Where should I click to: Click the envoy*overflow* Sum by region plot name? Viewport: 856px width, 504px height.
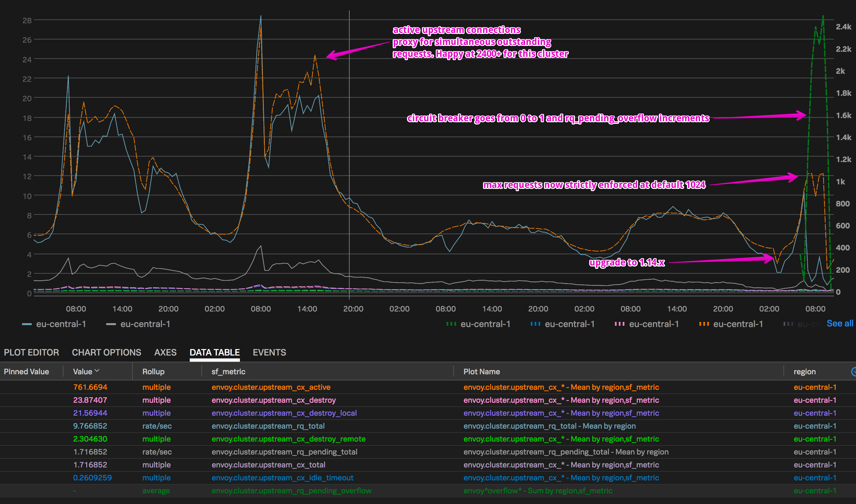point(538,490)
